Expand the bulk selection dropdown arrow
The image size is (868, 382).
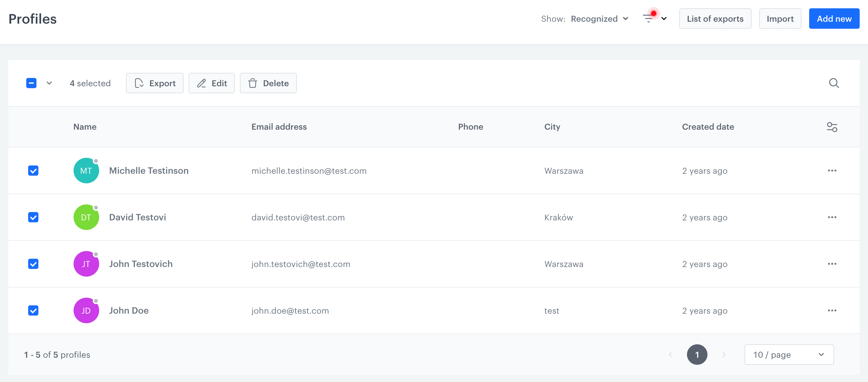49,83
